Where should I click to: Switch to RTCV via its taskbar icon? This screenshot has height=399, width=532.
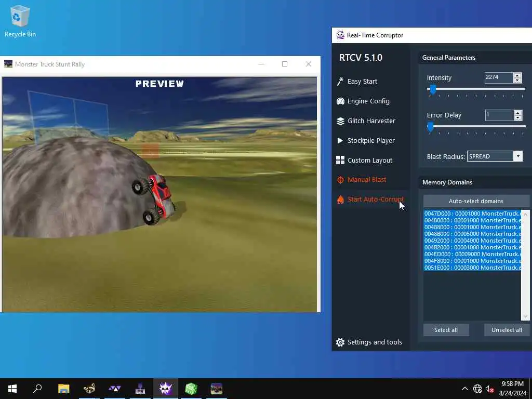click(166, 389)
